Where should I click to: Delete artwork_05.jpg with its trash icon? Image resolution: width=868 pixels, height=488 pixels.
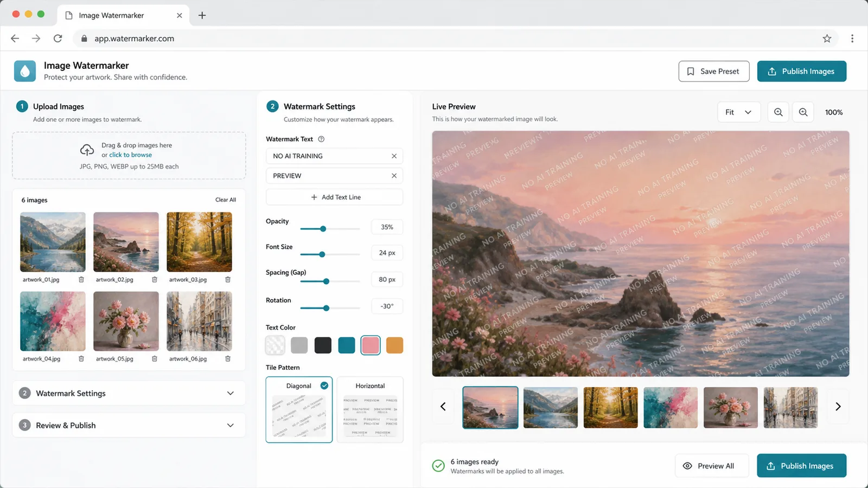(155, 359)
